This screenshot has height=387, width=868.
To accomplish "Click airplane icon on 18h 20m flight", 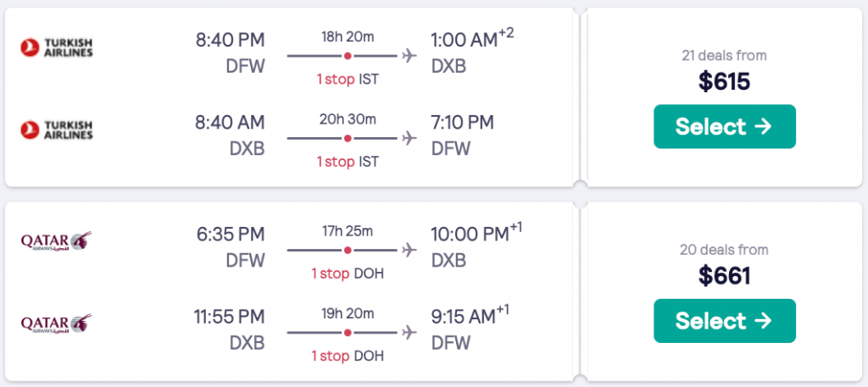I will [x=410, y=56].
